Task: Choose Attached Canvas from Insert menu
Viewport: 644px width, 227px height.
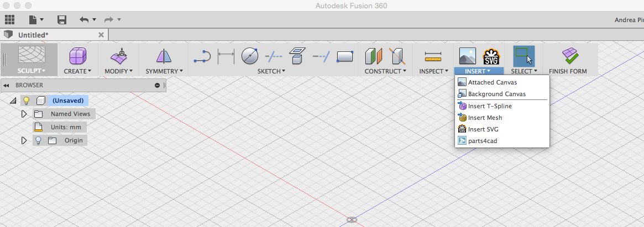Action: 492,82
